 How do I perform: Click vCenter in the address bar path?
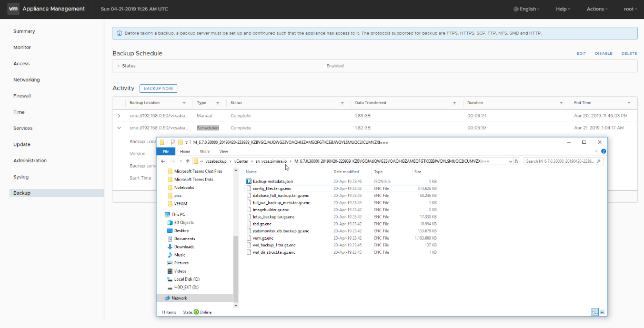(x=241, y=161)
